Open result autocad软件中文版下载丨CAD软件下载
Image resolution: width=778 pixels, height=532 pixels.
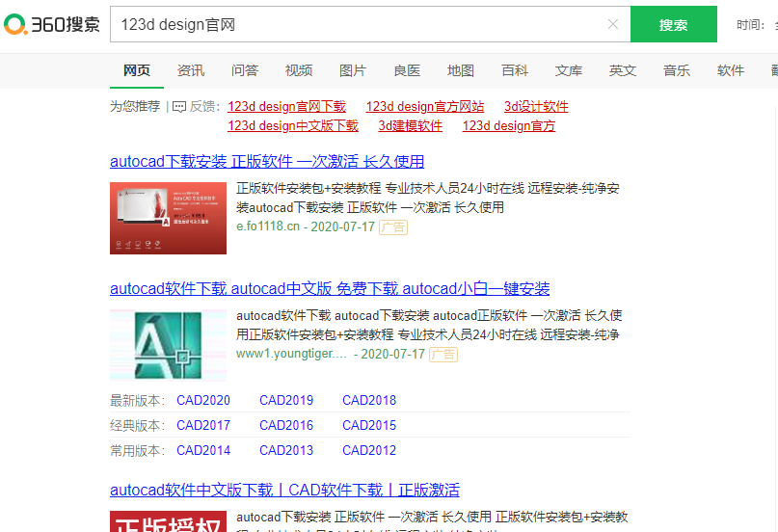[284, 491]
